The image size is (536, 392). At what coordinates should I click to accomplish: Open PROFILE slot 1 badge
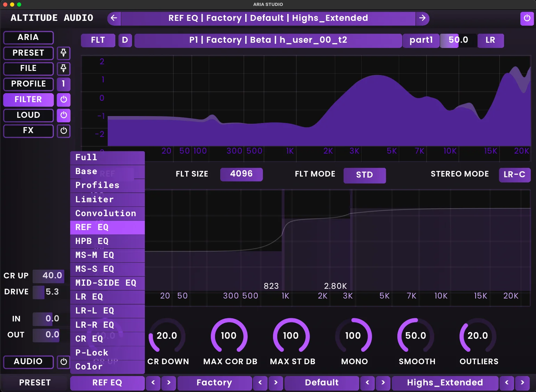tap(64, 84)
